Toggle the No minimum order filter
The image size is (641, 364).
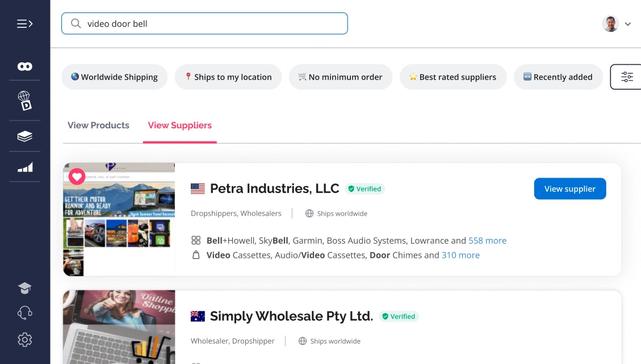tap(341, 77)
